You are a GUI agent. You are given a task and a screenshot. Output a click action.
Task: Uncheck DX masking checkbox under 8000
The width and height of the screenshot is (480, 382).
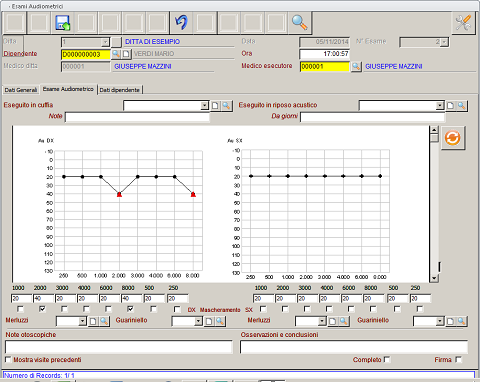click(x=130, y=309)
